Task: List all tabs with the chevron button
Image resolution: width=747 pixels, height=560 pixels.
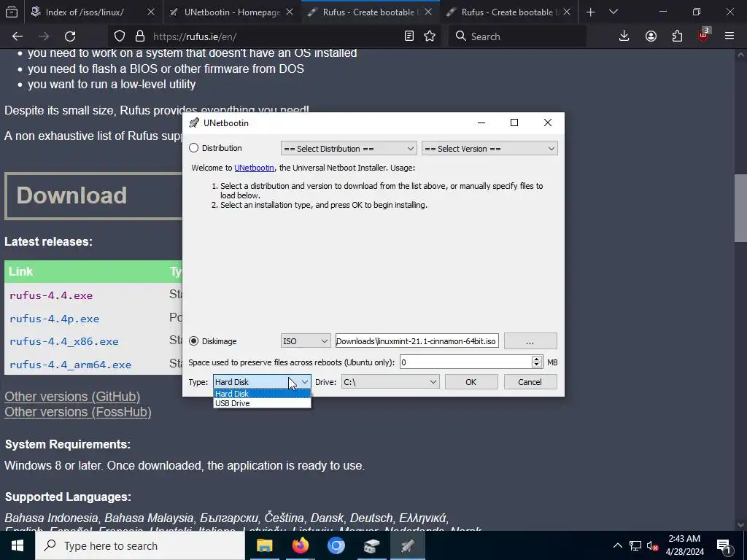Action: 614,12
